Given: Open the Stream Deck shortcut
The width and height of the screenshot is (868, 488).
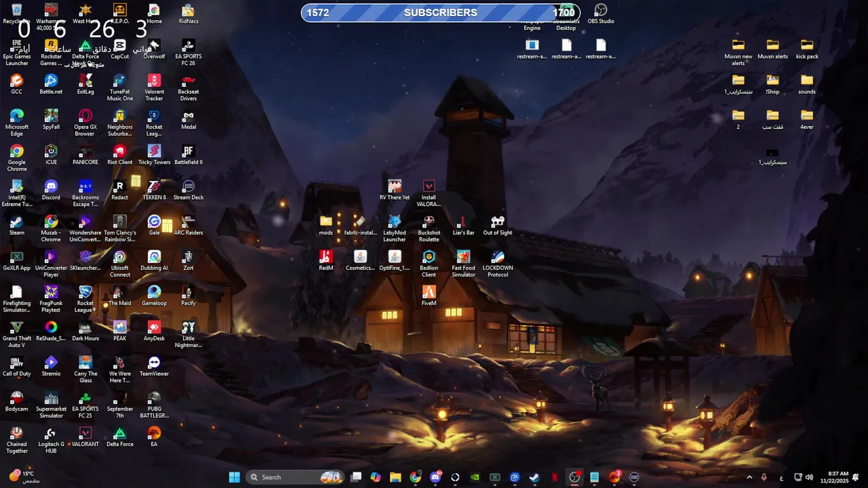Looking at the screenshot, I should [x=189, y=190].
